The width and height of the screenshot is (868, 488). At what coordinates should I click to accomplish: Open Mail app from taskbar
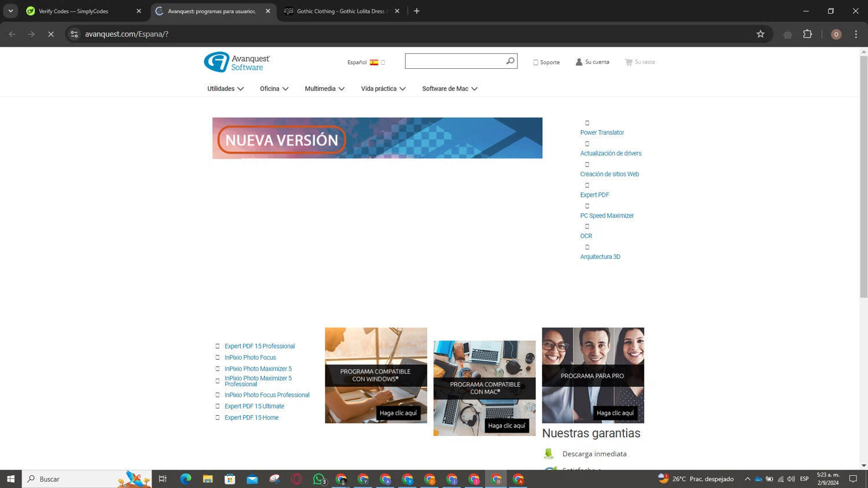click(x=252, y=479)
